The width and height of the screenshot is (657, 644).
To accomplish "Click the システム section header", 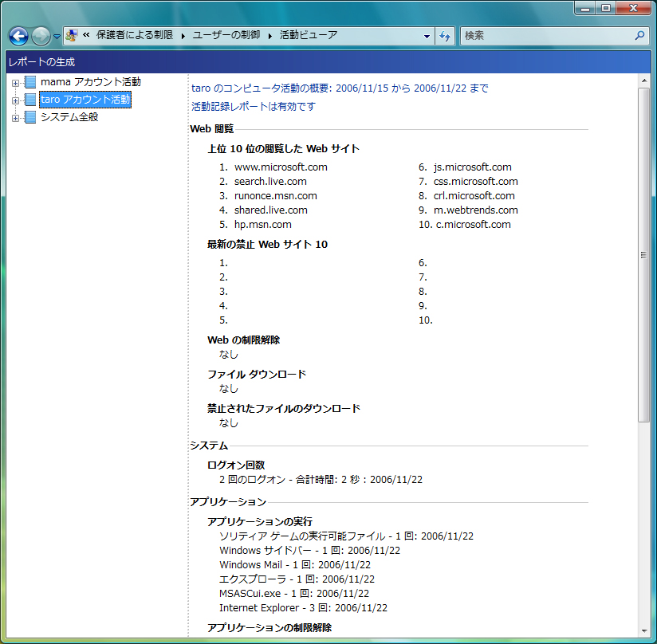I will pos(209,446).
